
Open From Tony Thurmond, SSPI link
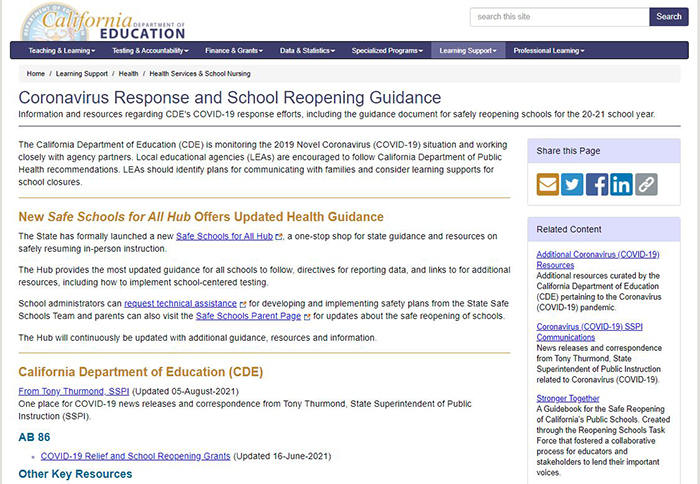(x=74, y=391)
